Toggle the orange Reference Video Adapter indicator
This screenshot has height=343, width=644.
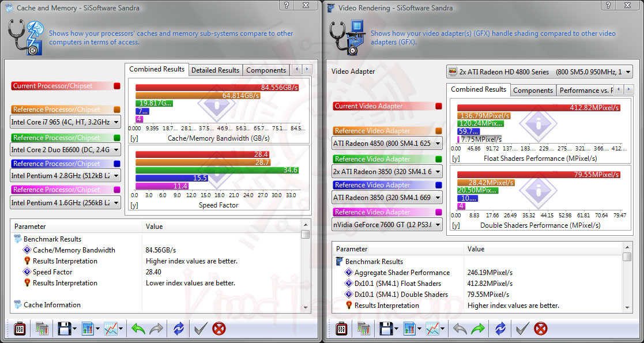coord(439,131)
